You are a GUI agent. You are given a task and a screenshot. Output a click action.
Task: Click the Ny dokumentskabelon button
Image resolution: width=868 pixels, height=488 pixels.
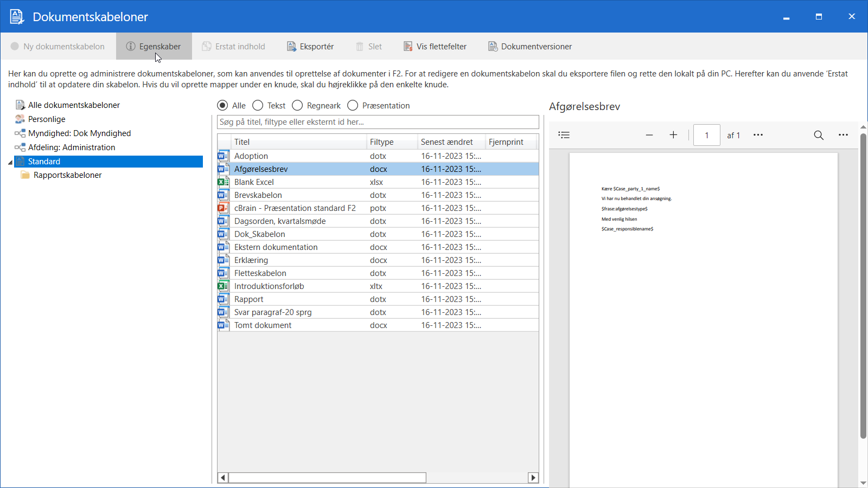(x=58, y=46)
